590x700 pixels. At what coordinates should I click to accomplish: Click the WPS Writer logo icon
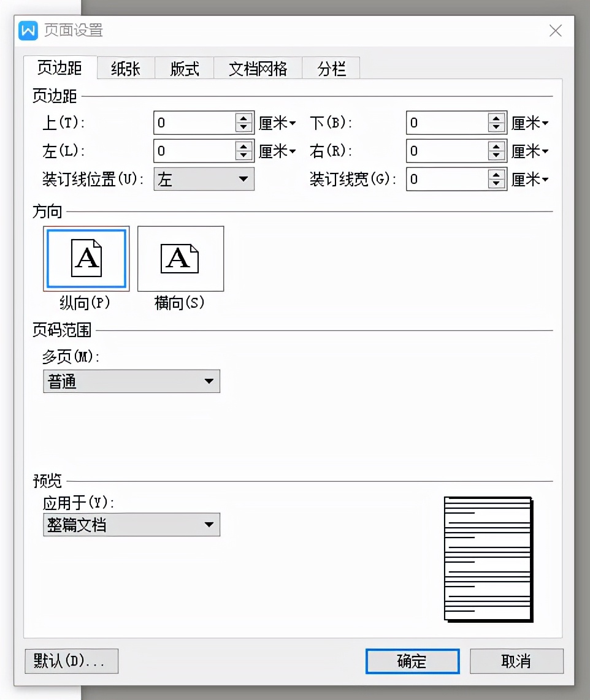click(x=28, y=31)
